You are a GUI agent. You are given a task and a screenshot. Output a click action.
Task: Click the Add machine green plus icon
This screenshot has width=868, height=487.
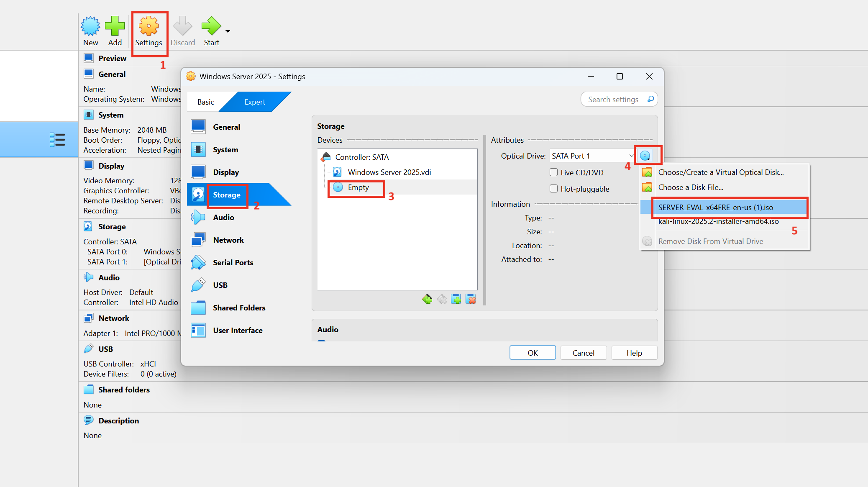(115, 26)
